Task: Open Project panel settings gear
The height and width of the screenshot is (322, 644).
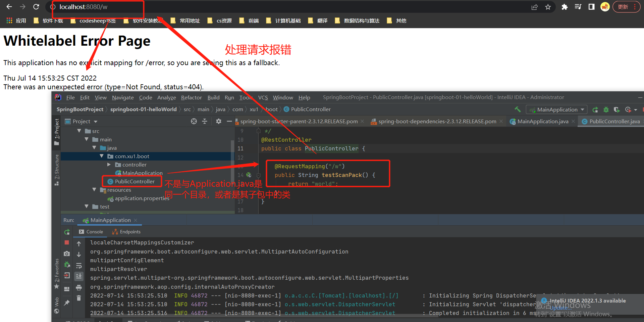Action: [219, 121]
